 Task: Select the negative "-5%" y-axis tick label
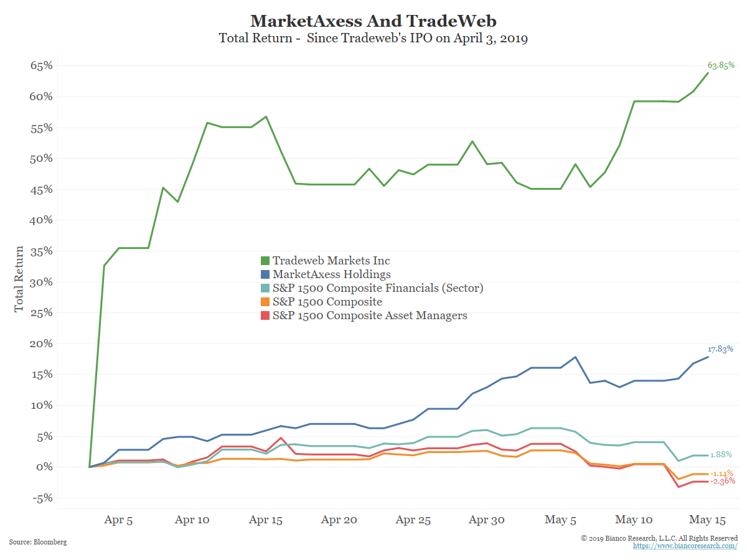tap(42, 498)
